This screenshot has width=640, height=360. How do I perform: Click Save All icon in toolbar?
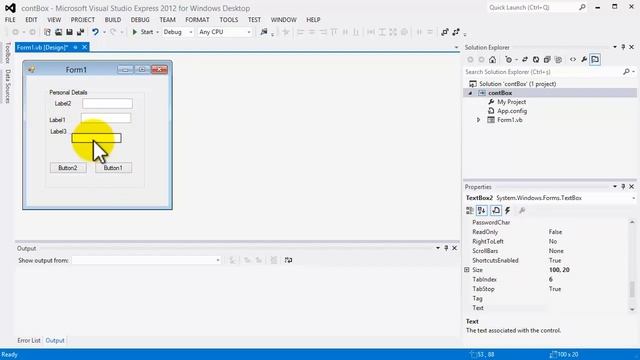[x=80, y=32]
